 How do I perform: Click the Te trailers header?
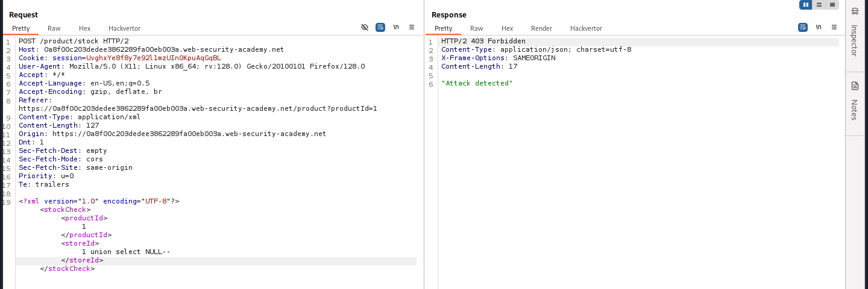tap(44, 184)
